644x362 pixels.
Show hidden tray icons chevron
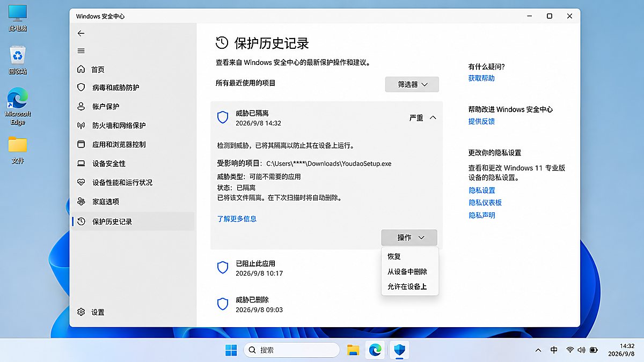[x=538, y=350]
